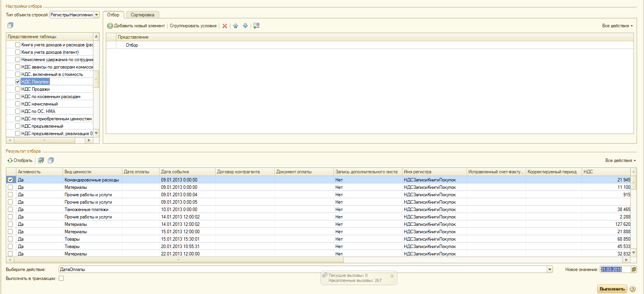Click the Имя регистра column header
This screenshot has width=644, height=294.
(x=434, y=172)
